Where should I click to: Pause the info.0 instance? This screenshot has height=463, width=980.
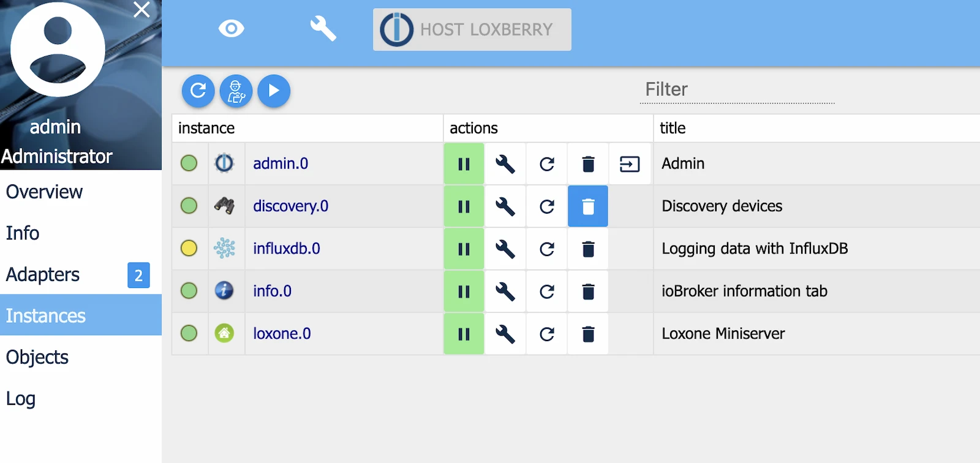click(464, 292)
